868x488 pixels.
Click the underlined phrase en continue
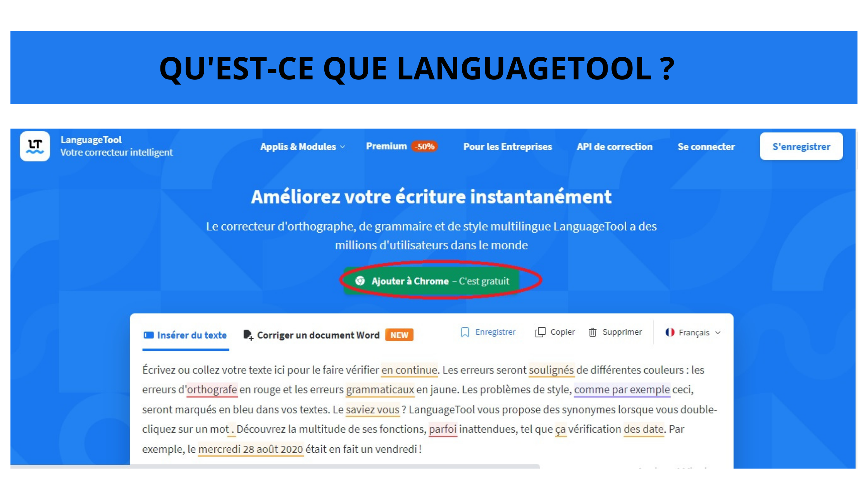(409, 370)
